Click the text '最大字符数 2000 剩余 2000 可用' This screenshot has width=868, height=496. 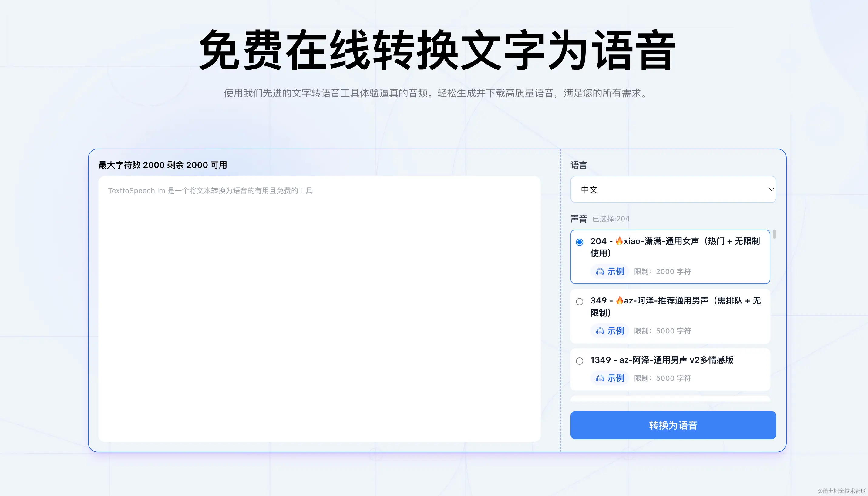click(x=163, y=165)
